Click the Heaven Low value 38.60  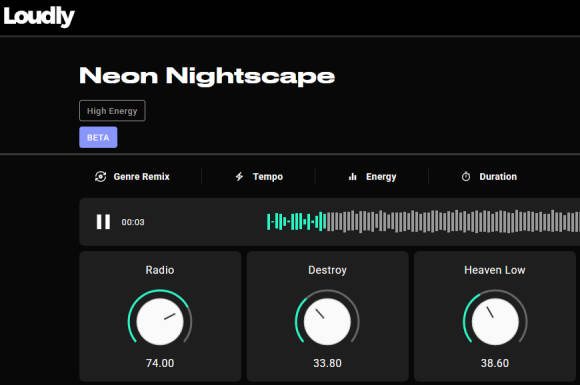tap(495, 363)
